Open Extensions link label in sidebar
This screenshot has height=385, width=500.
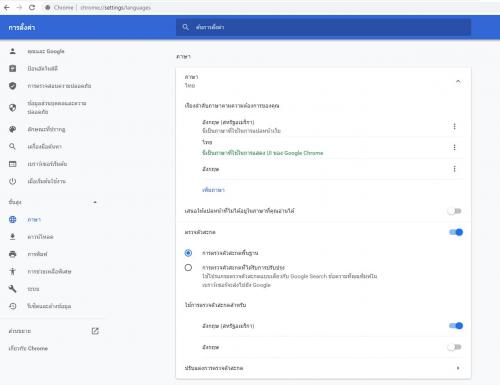(x=20, y=331)
